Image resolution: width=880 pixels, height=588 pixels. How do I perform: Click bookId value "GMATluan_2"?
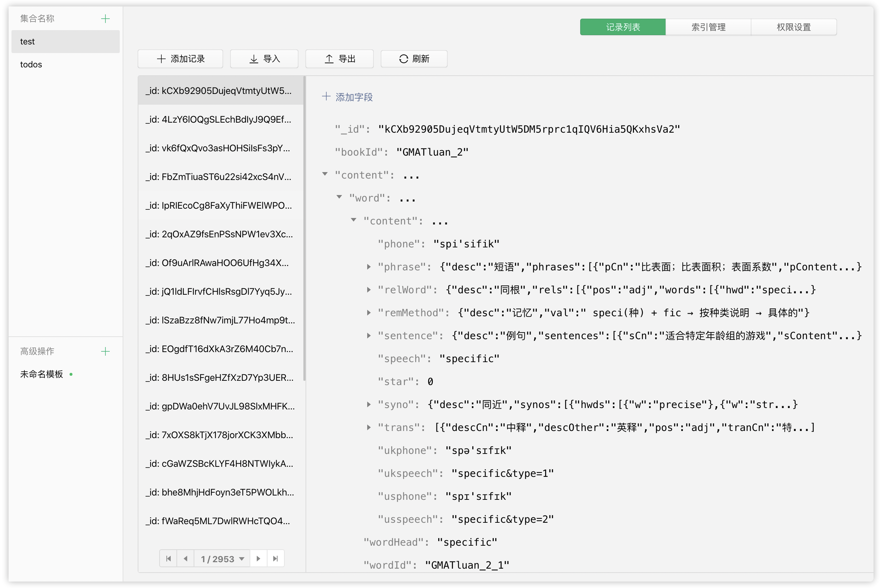click(x=432, y=152)
